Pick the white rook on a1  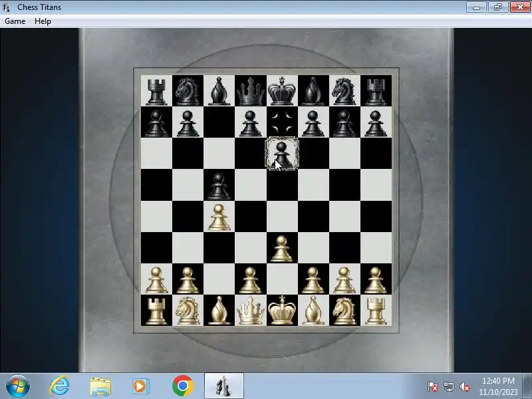(x=156, y=311)
